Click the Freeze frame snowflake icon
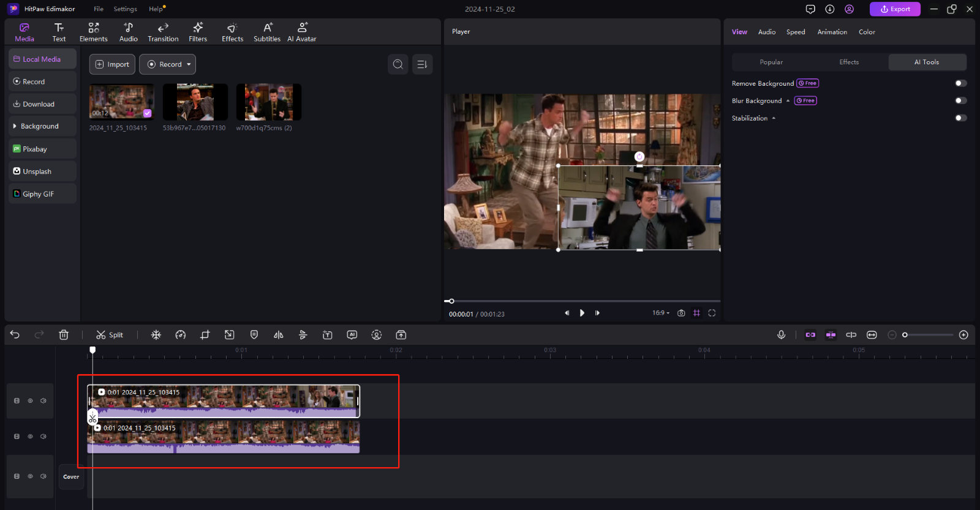Viewport: 980px width, 510px height. (156, 335)
